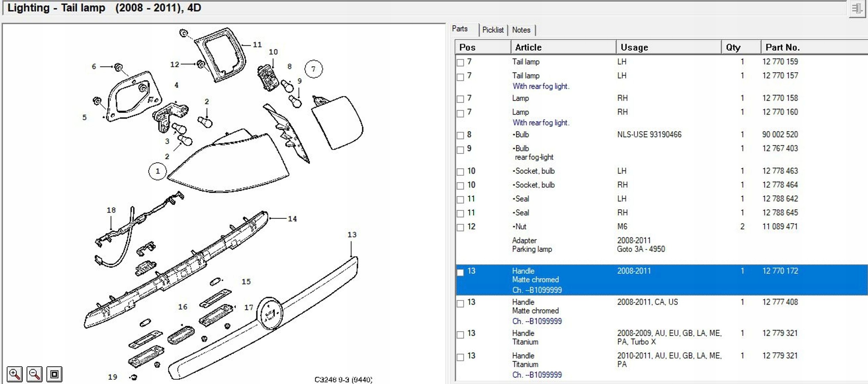Check the box for part 12 770 159

460,63
